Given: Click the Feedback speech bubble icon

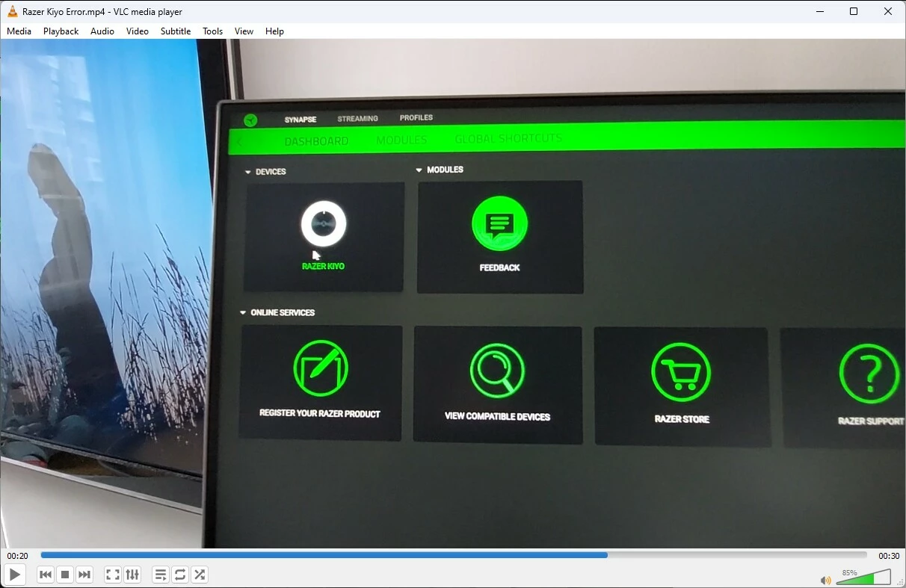Looking at the screenshot, I should (499, 223).
